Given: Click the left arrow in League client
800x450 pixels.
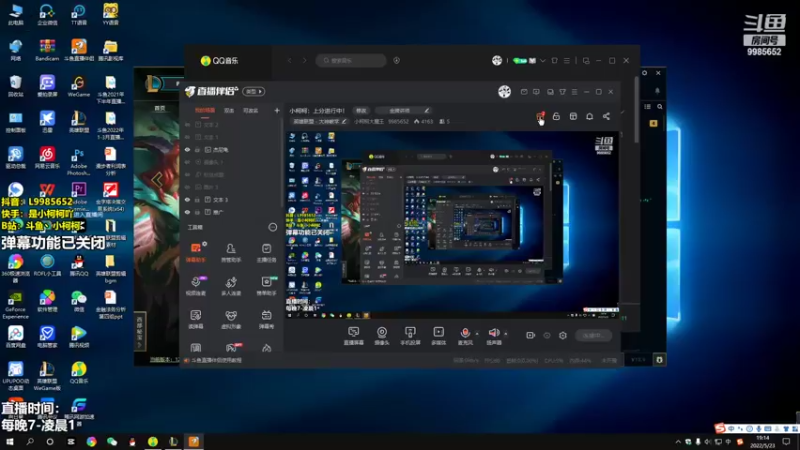Looking at the screenshot, I should pos(157,179).
